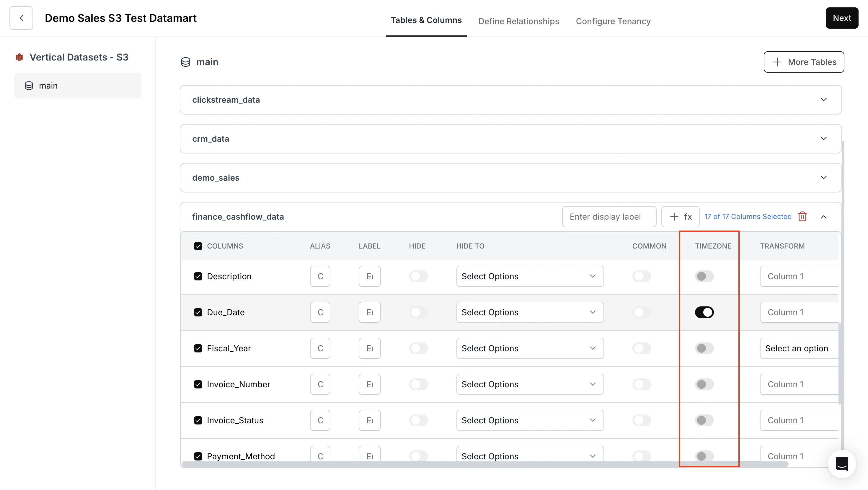
Task: Switch to the Define Relationships tab
Action: 518,21
